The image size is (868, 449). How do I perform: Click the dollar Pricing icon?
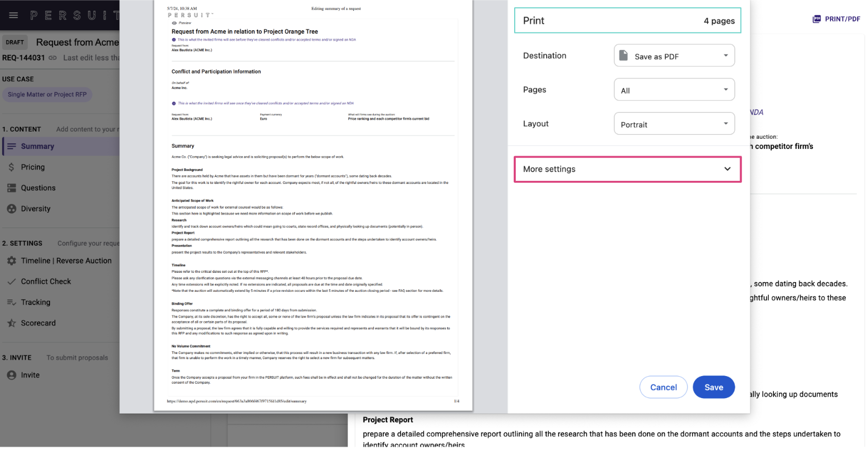(x=11, y=167)
